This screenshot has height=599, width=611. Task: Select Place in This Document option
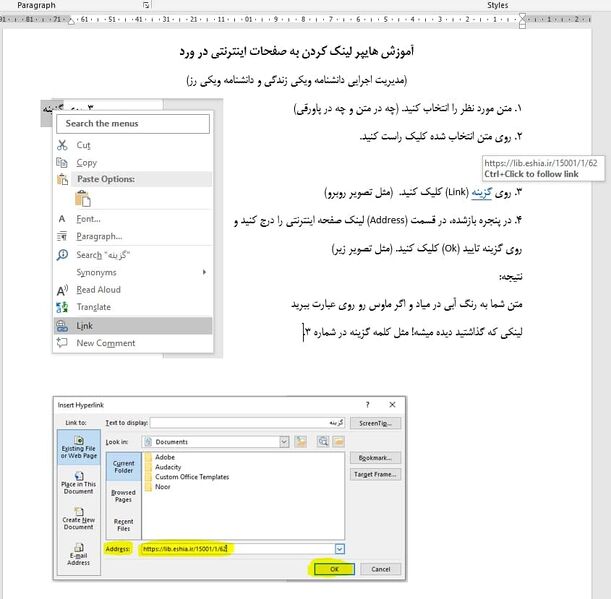tap(79, 483)
